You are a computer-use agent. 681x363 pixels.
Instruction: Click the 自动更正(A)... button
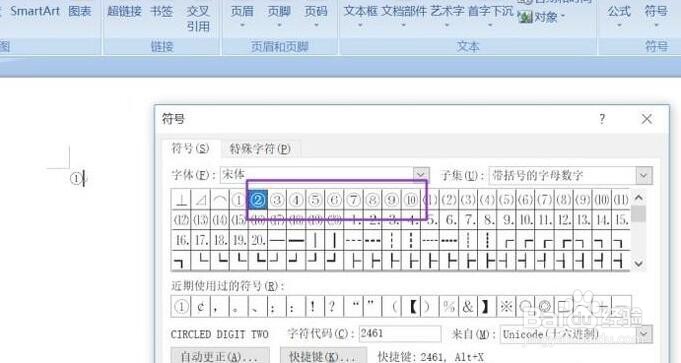[x=220, y=356]
